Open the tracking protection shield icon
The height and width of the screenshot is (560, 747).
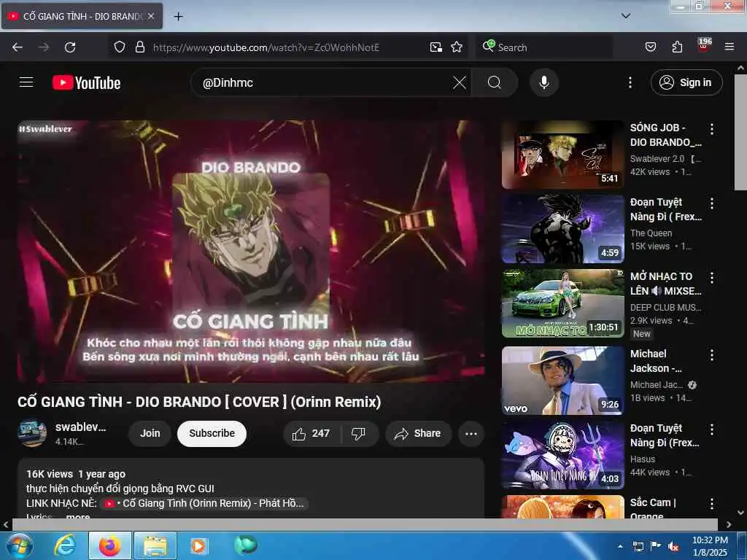pos(120,47)
